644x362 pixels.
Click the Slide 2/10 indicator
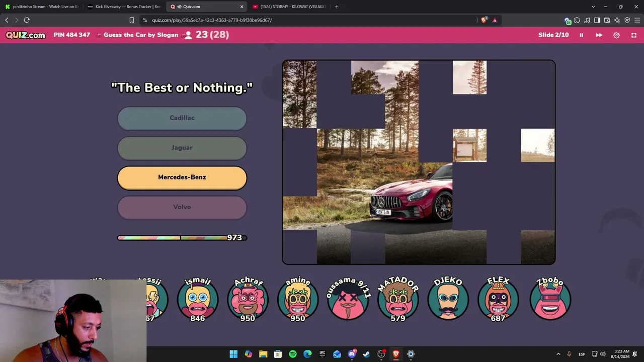[554, 35]
